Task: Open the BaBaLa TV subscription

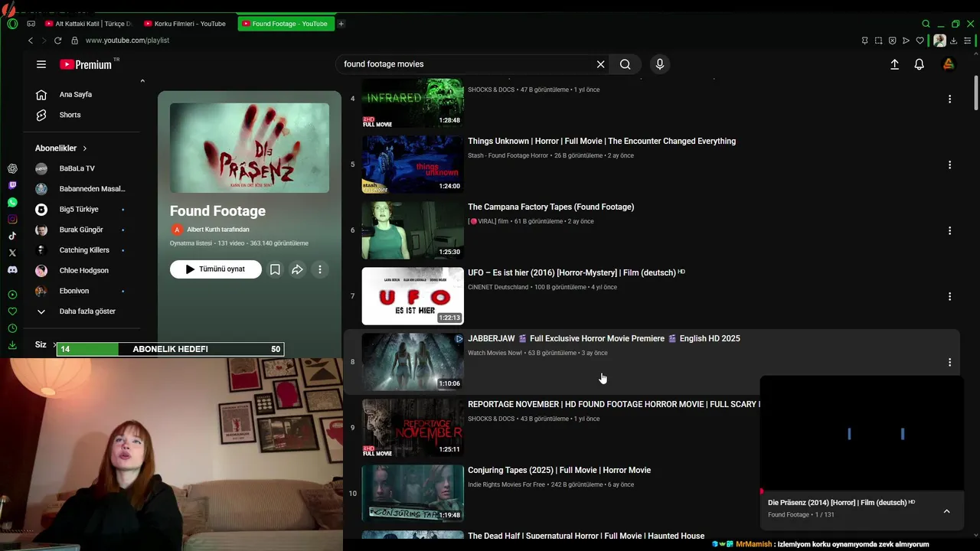Action: [x=77, y=168]
